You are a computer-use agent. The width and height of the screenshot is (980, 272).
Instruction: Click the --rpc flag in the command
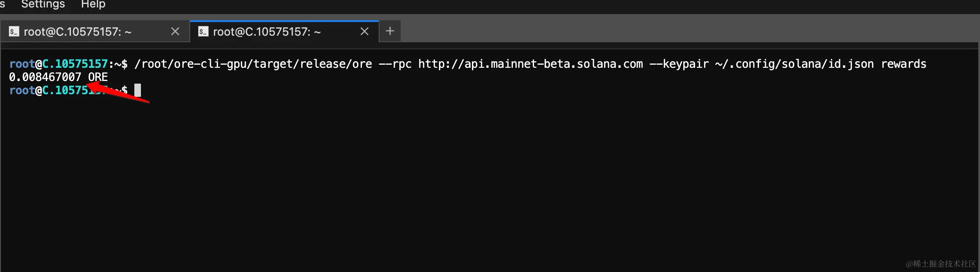point(395,64)
